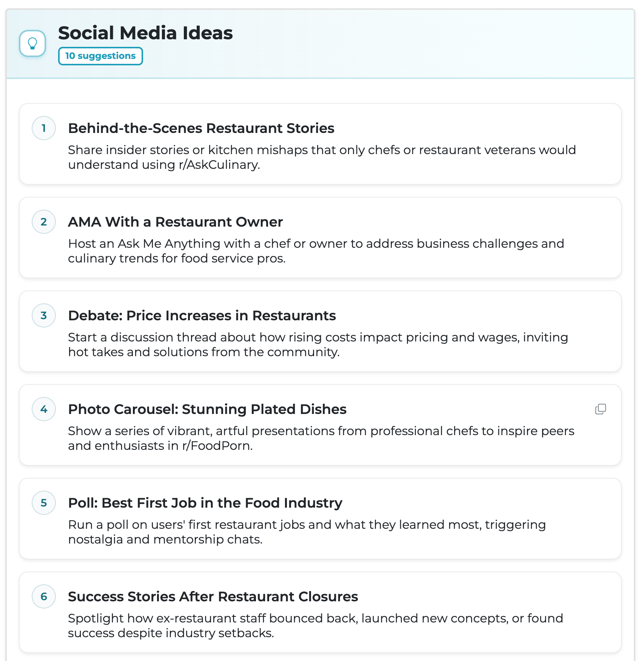Click the Success Stories After Restaurant Closures title
The image size is (644, 661).
coord(213,596)
